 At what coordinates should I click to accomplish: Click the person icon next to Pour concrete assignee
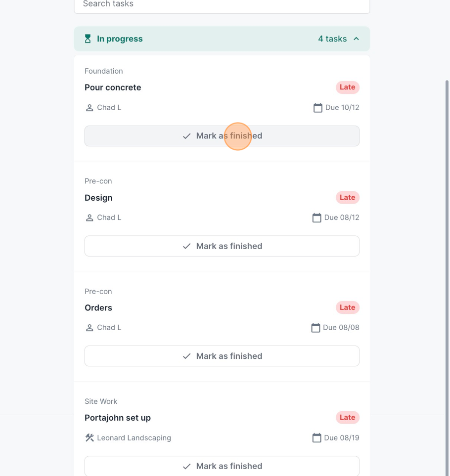pos(90,108)
